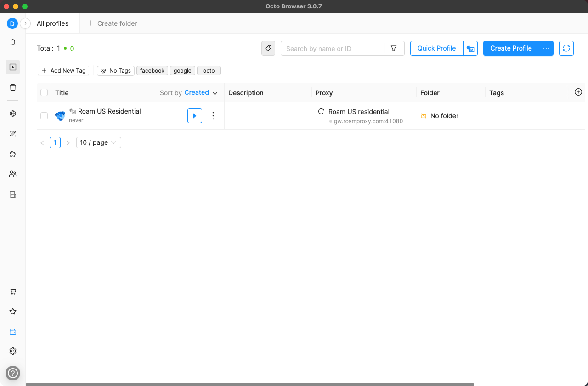Go to previous page arrow
The height and width of the screenshot is (386, 588).
click(42, 143)
